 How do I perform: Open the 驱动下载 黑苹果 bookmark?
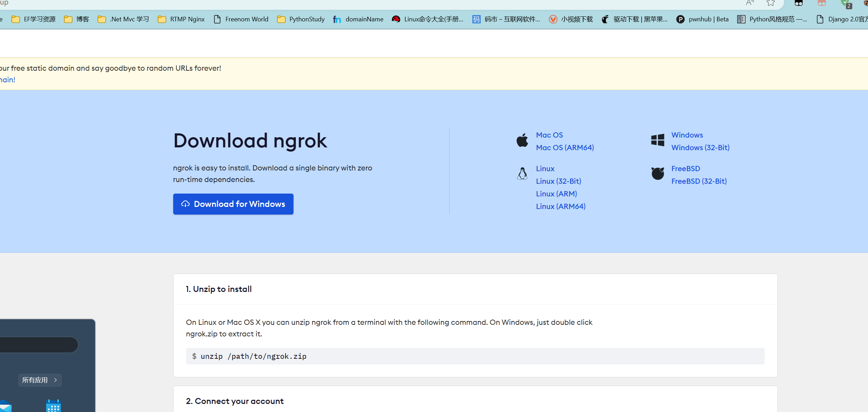(x=634, y=19)
